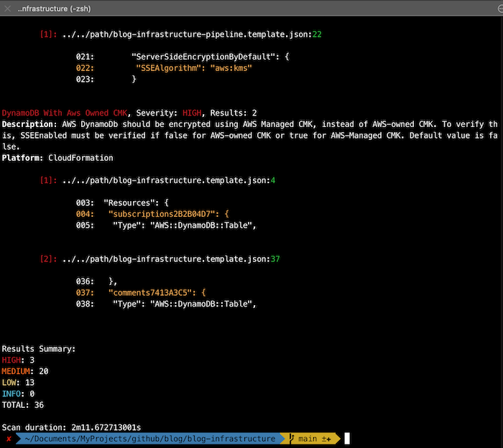503x448 pixels.
Task: Click the terminal cursor block
Action: (347, 439)
